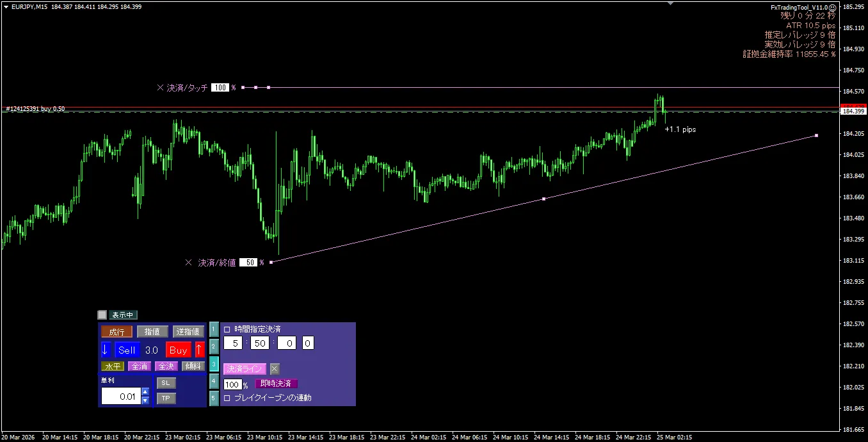Switch to panel tab 1

click(x=214, y=330)
